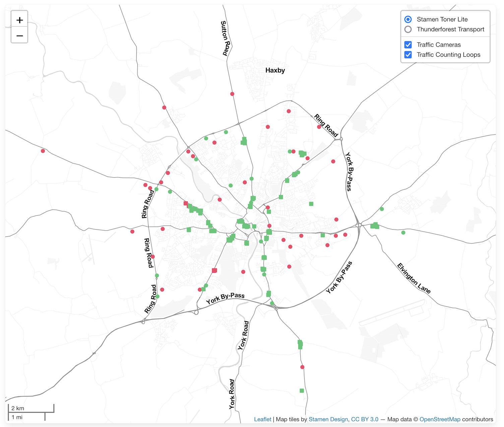Click the red camera marker on Sutton Road
This screenshot has width=504, height=427.
click(233, 94)
